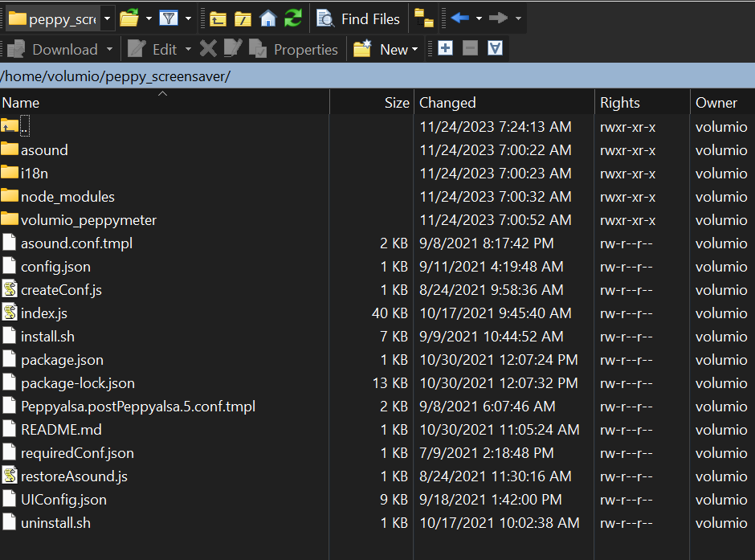Go to the home directory icon
755x560 pixels.
click(x=267, y=18)
